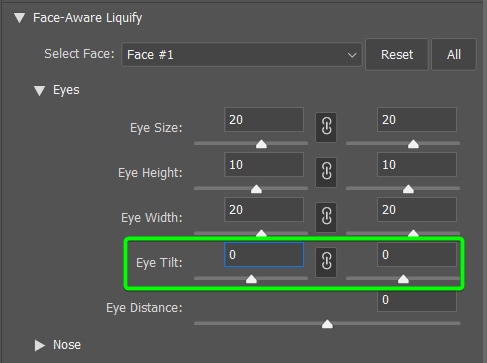Screen dimensions: 487x363
Task: Click the Eye Distance value field
Action: [417, 300]
